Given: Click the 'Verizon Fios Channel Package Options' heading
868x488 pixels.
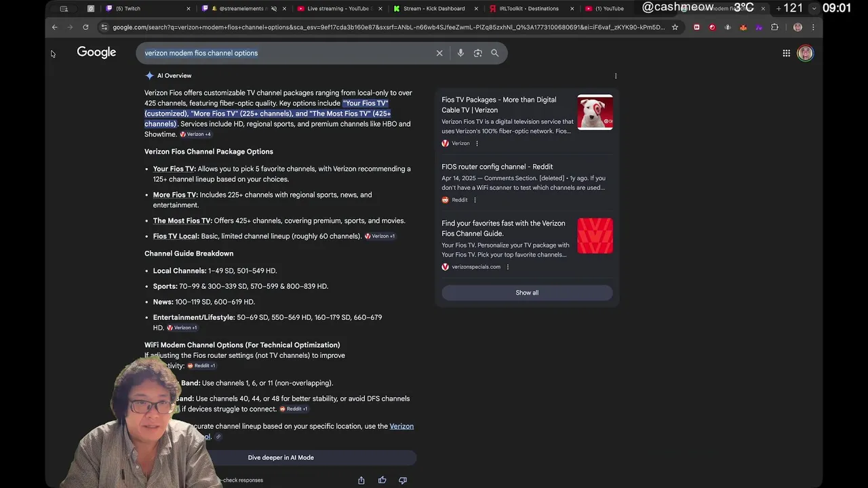Looking at the screenshot, I should (209, 152).
